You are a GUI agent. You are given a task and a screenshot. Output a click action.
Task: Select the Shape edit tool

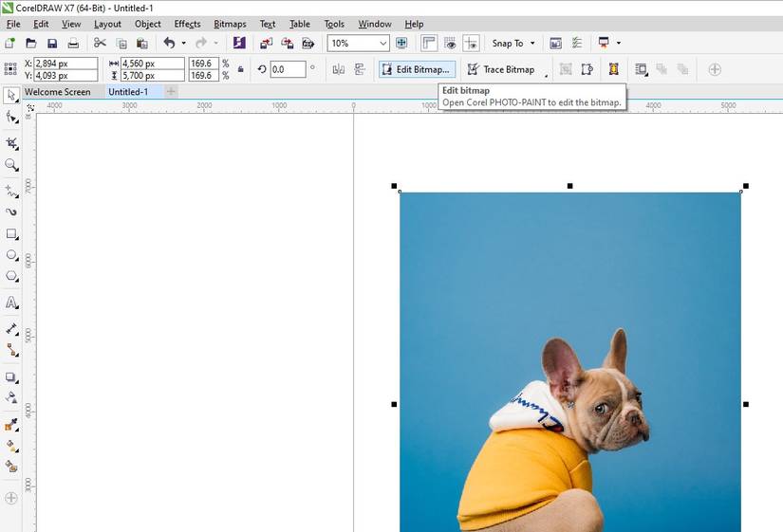[11, 117]
